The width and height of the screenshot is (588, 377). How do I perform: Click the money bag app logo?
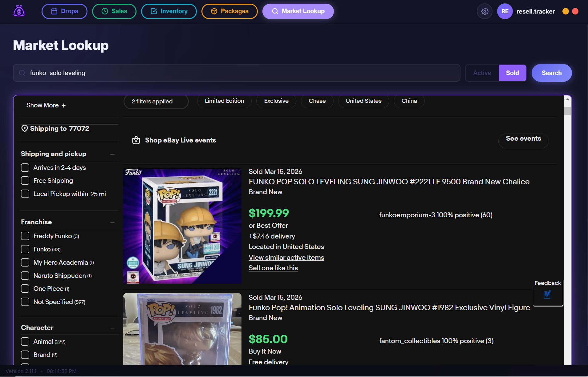point(19,11)
